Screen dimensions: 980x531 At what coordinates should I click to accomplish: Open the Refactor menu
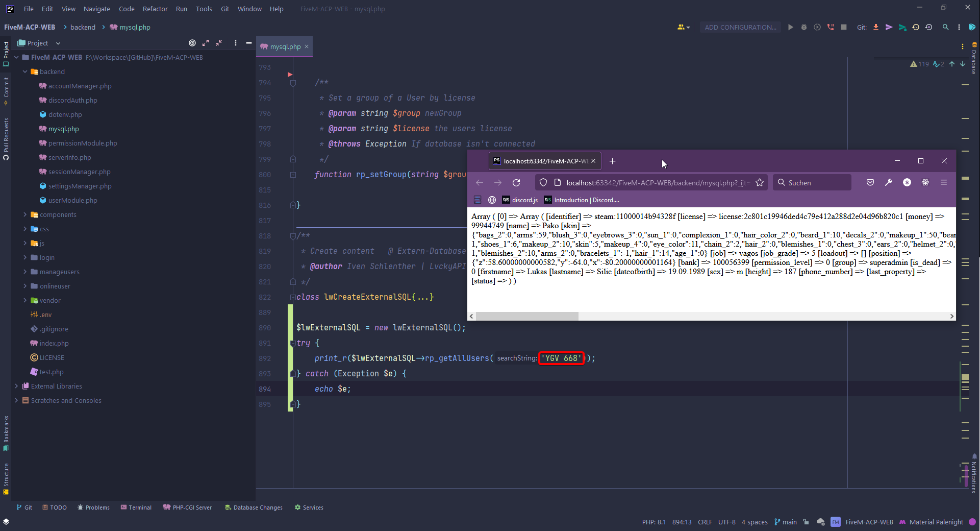[x=155, y=9]
